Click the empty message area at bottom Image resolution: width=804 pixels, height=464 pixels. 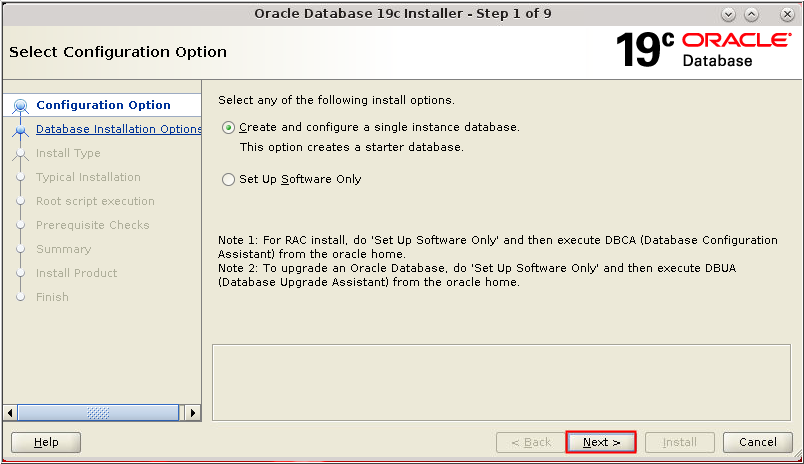point(501,382)
